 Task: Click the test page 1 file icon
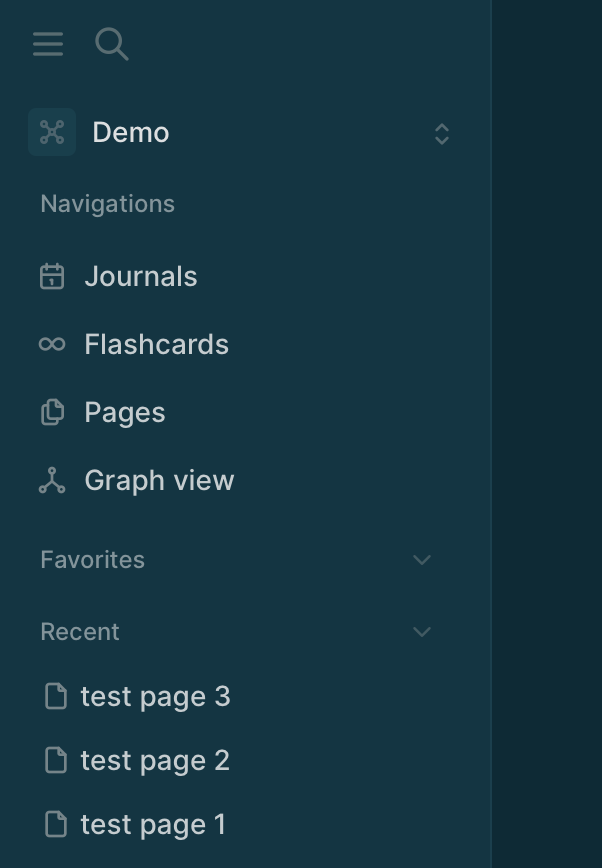point(56,824)
